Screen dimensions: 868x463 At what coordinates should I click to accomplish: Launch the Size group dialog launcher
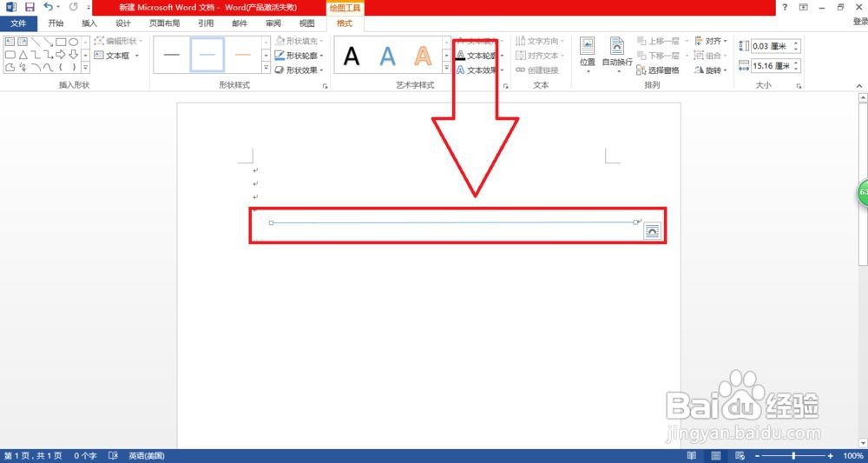tap(799, 86)
